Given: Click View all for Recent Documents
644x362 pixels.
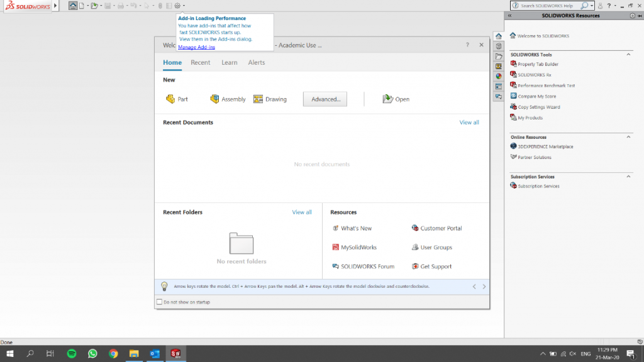Looking at the screenshot, I should pos(469,123).
